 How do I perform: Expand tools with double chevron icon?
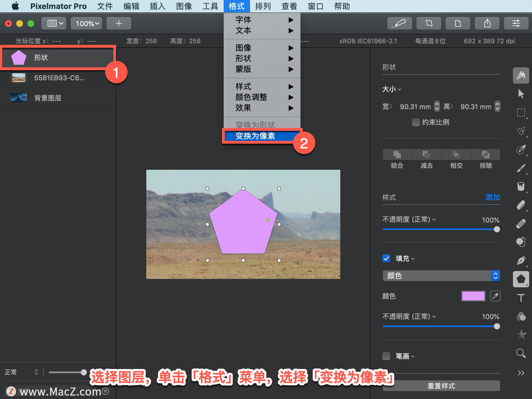(x=521, y=373)
